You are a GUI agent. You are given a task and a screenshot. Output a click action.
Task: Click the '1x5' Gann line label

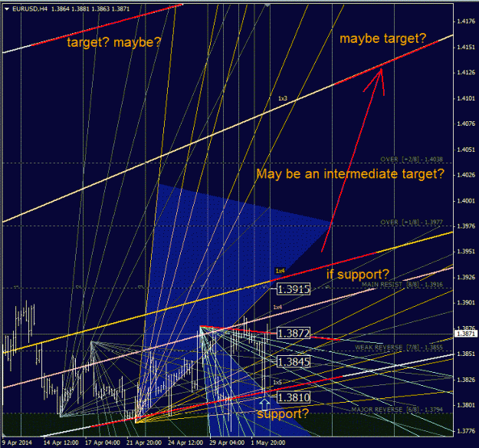[277, 382]
